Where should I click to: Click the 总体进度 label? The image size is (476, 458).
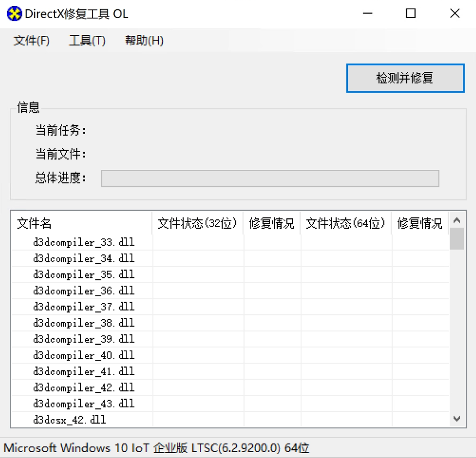[x=60, y=178]
